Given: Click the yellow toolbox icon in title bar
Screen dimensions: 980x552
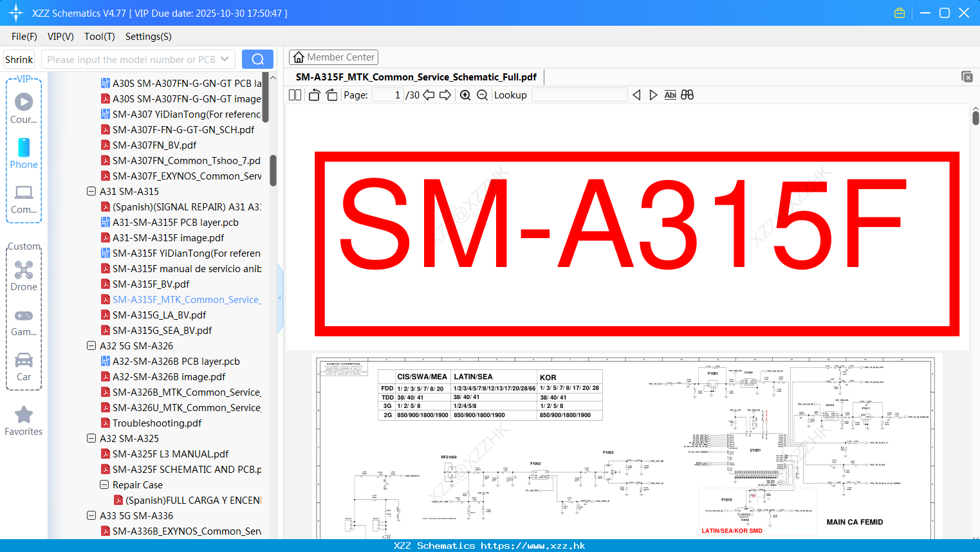Looking at the screenshot, I should pos(900,13).
